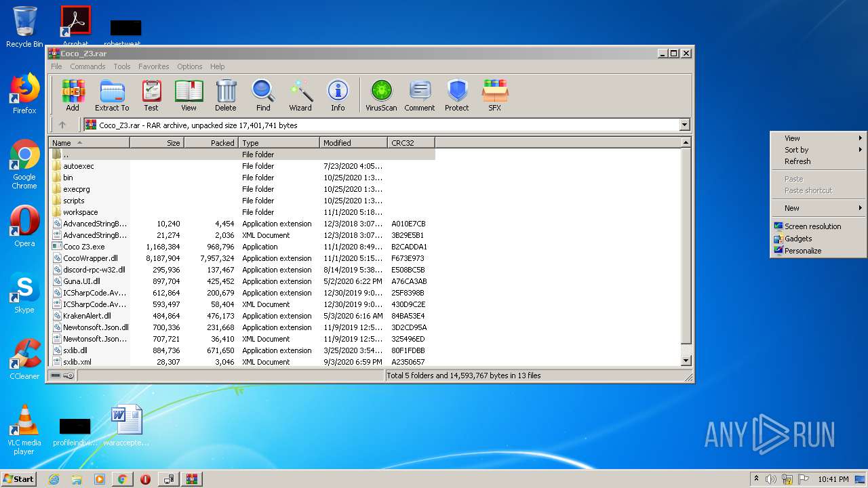Expand the New submenu
Image resolution: width=868 pixels, height=488 pixels.
coord(818,208)
